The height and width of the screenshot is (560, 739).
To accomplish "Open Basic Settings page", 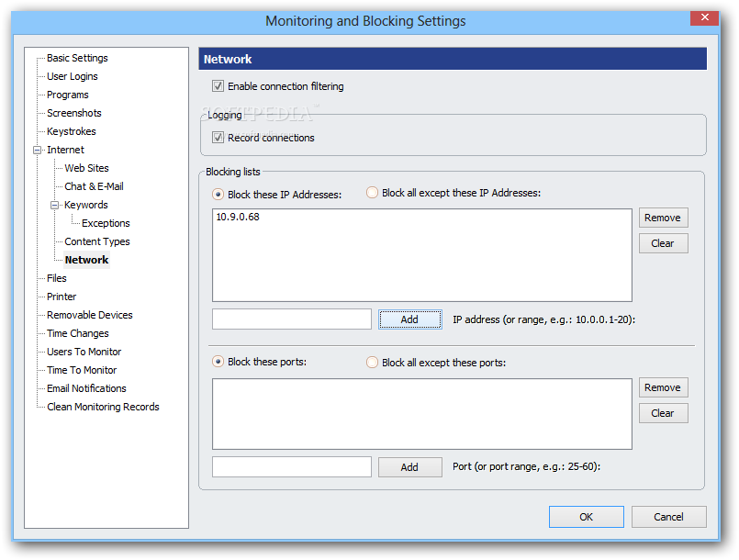I will pos(77,58).
